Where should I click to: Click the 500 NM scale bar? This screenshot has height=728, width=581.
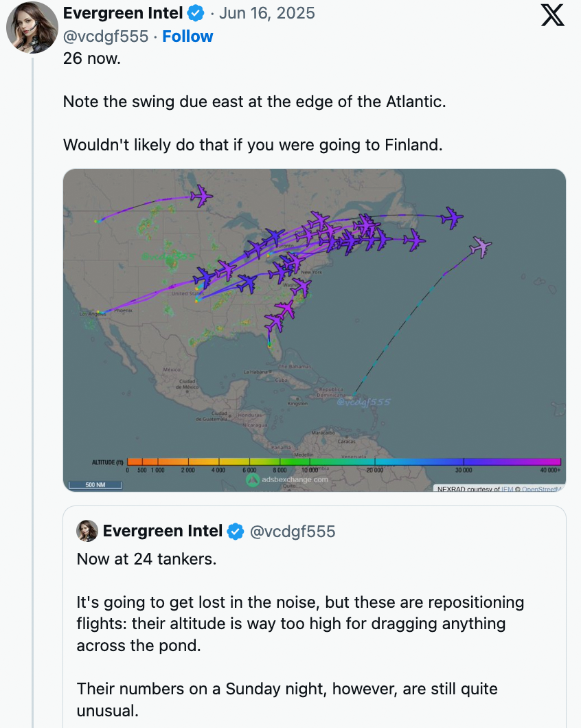pyautogui.click(x=95, y=485)
